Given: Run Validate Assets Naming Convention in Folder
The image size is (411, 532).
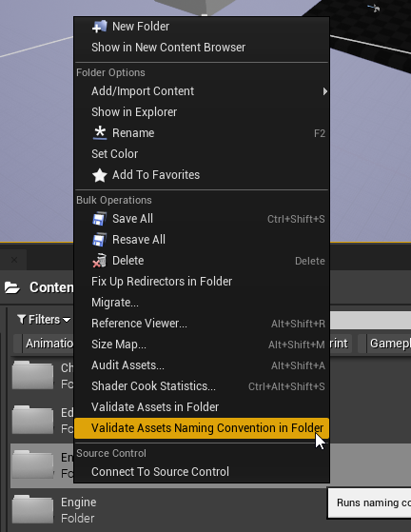Looking at the screenshot, I should [202, 428].
